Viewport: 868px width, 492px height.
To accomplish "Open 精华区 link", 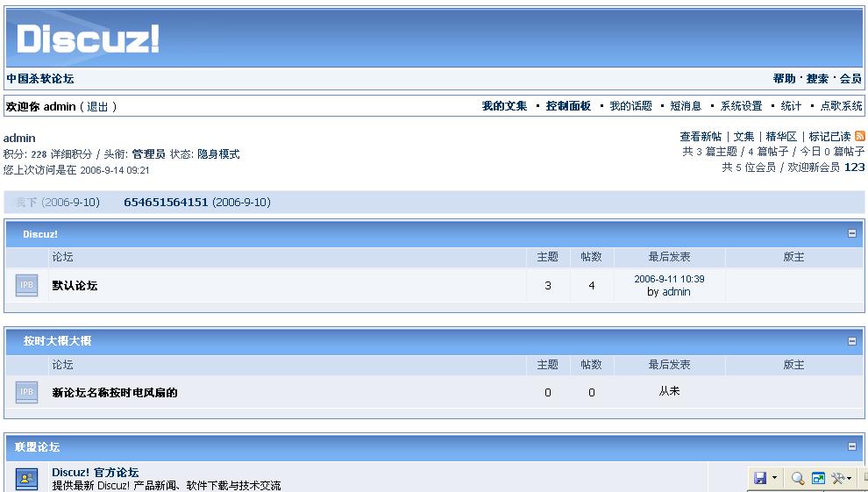I will pos(781,136).
